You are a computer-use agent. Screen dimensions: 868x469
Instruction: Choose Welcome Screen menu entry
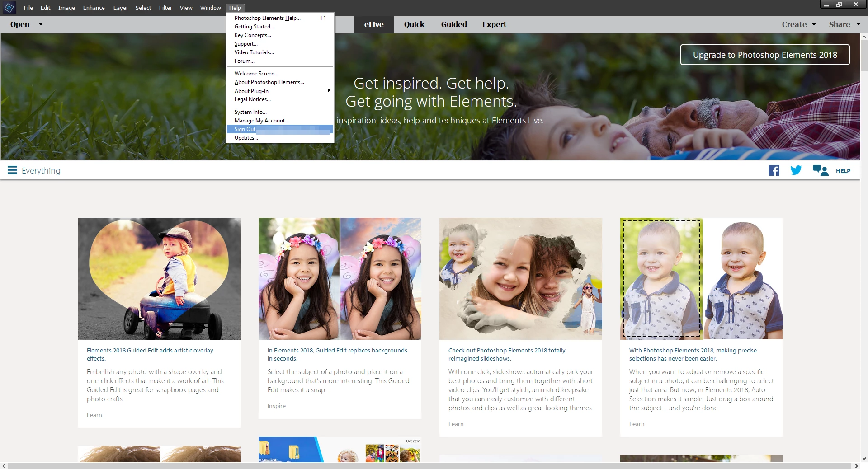point(280,74)
